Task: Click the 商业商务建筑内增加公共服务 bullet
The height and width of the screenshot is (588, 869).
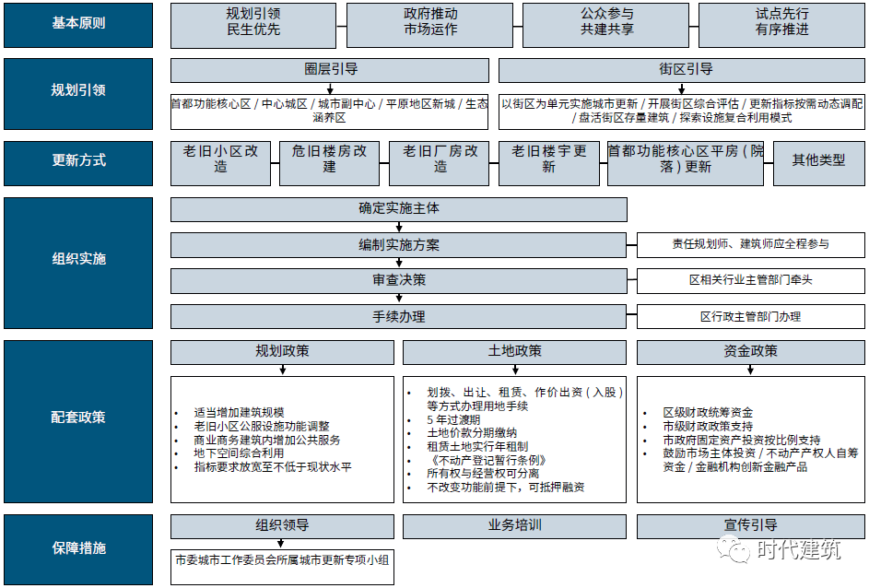Action: coord(267,440)
